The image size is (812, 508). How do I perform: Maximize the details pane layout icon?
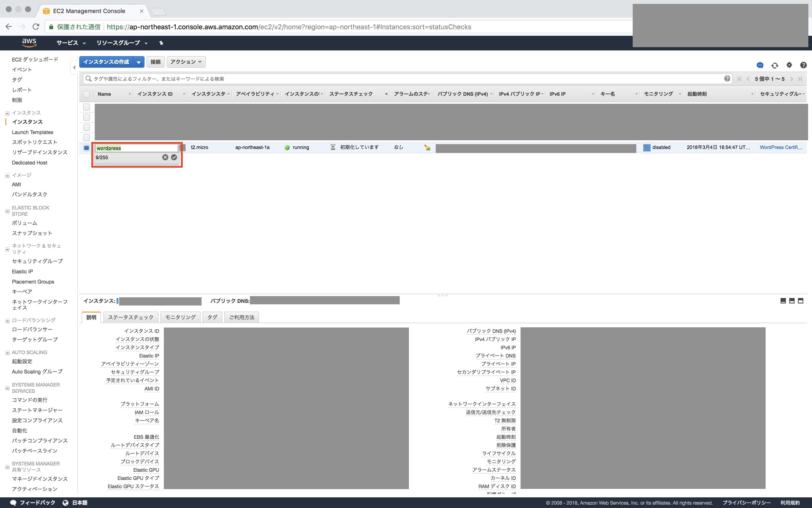801,301
